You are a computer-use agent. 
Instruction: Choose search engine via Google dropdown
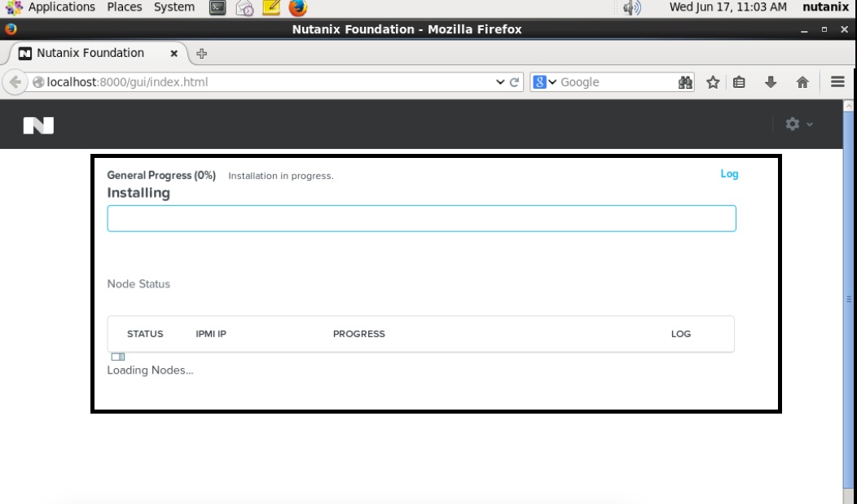pyautogui.click(x=545, y=82)
